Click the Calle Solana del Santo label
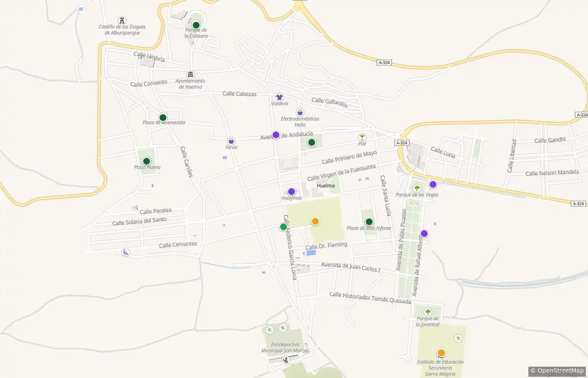This screenshot has height=378, width=588. [x=139, y=221]
